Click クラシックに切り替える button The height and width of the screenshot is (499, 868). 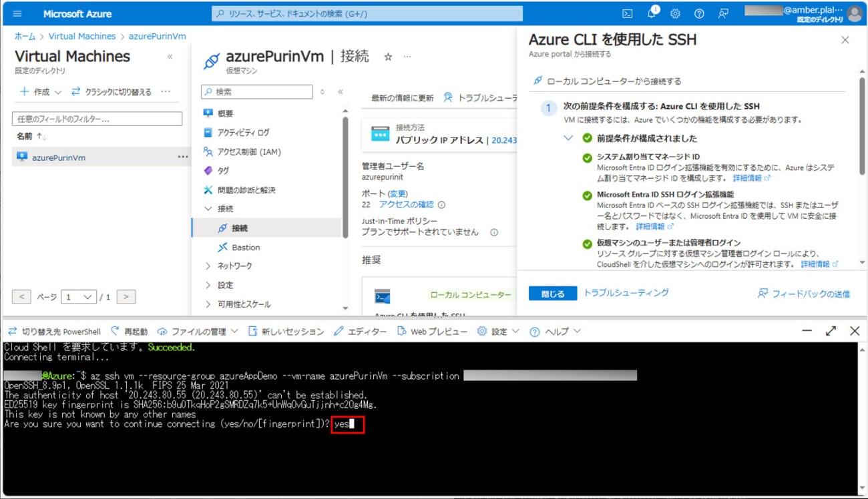tap(111, 92)
